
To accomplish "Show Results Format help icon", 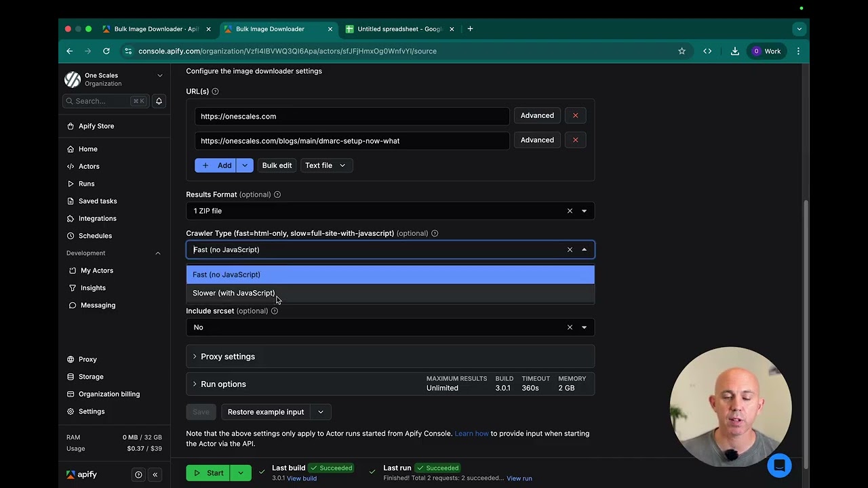I will [277, 195].
